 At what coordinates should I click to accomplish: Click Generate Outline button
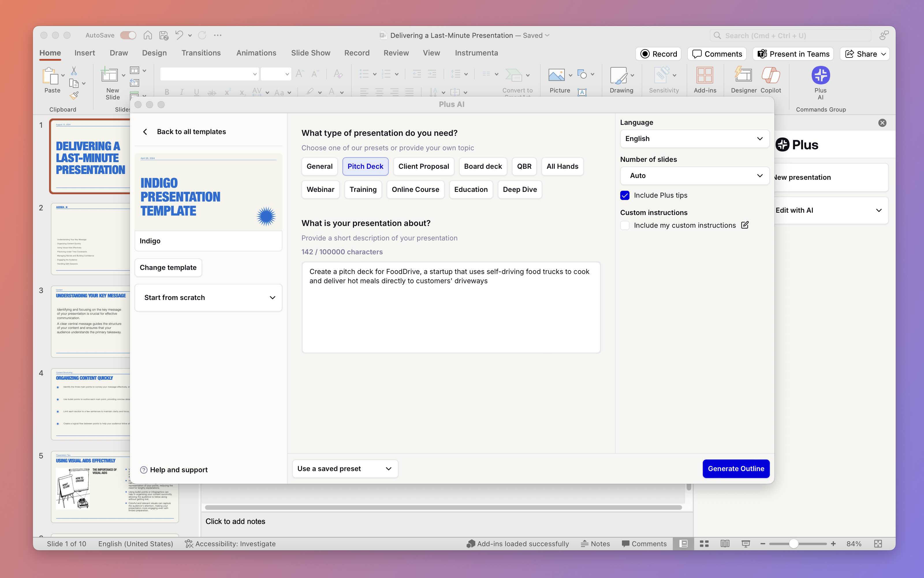click(736, 469)
